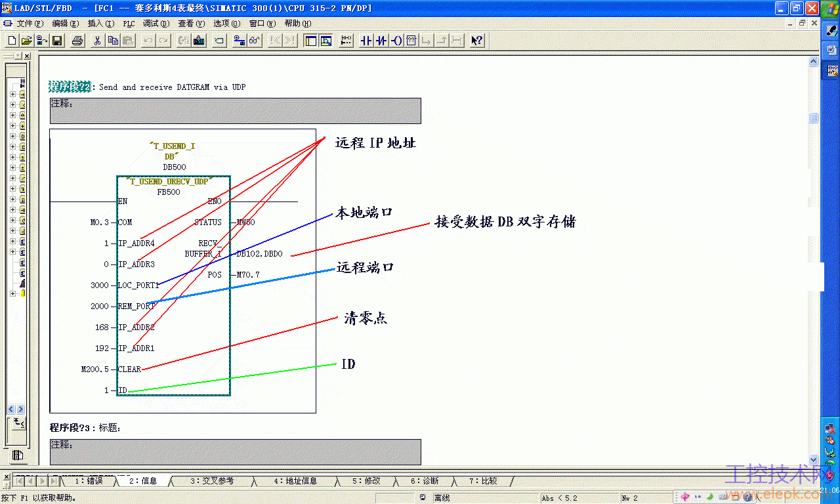The image size is (840, 504).
Task: Click the left pane scroll-right arrow
Action: click(x=20, y=409)
